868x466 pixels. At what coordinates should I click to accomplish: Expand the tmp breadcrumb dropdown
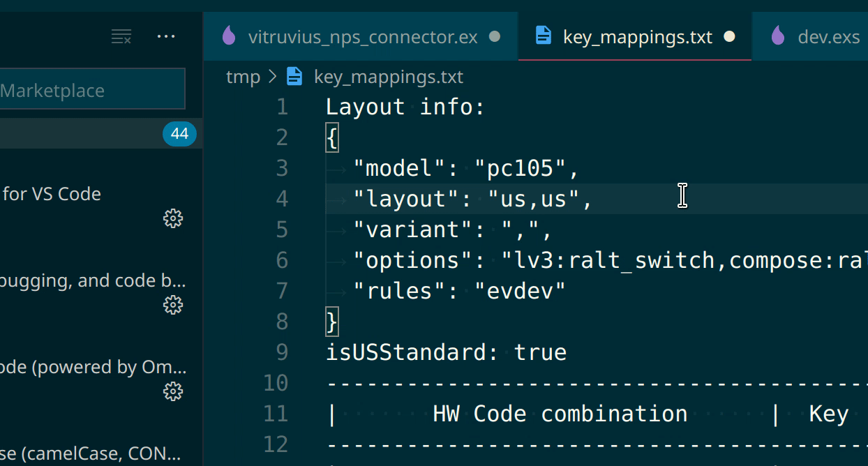coord(243,77)
